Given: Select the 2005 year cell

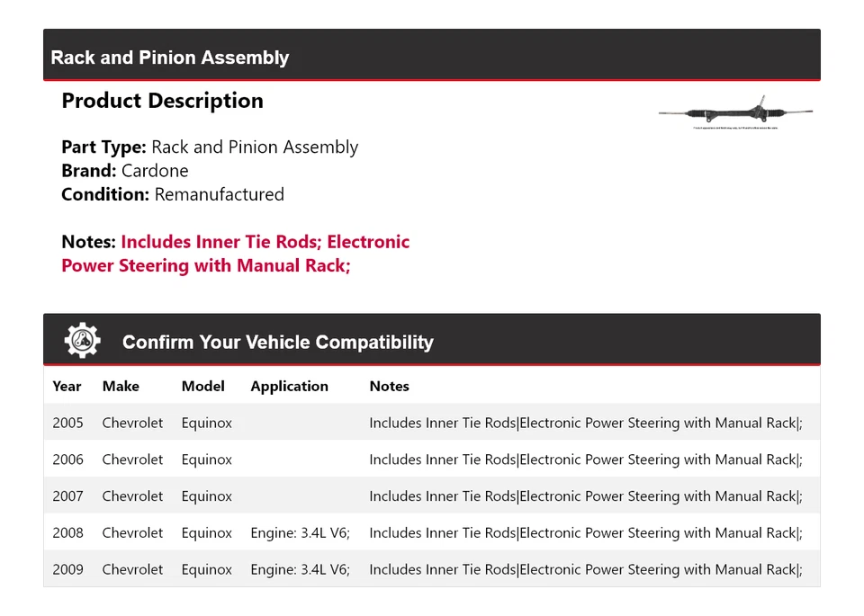Looking at the screenshot, I should pyautogui.click(x=67, y=423).
